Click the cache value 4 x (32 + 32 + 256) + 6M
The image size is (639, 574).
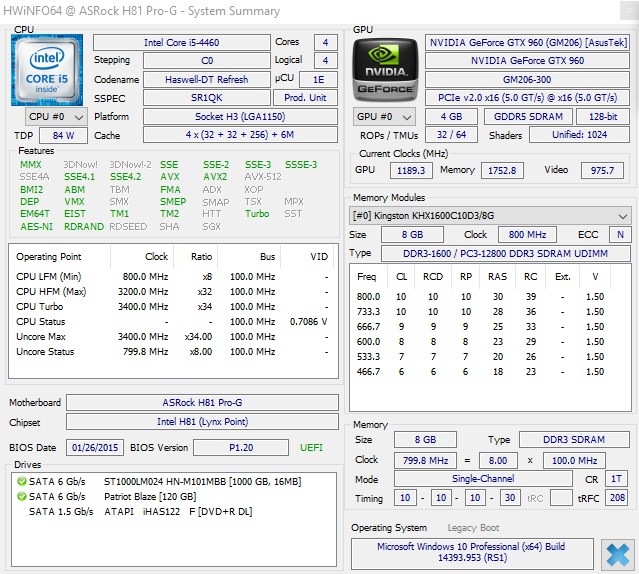click(240, 134)
